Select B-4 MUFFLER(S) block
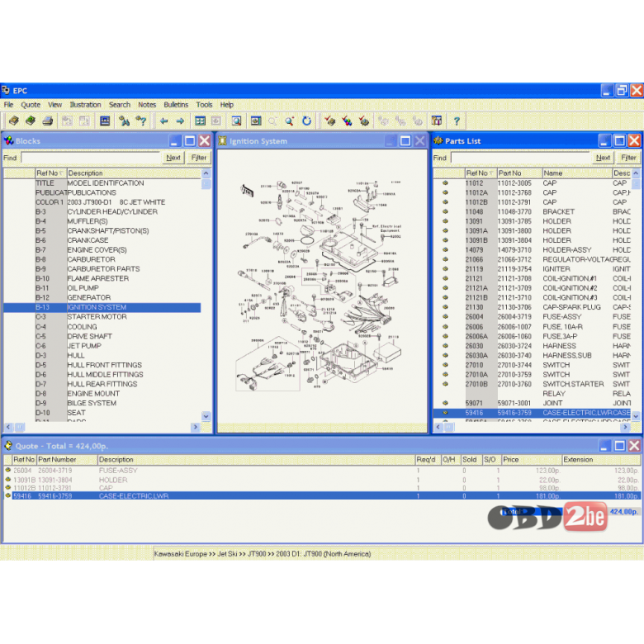Viewport: 644px width, 644px height. (102, 221)
